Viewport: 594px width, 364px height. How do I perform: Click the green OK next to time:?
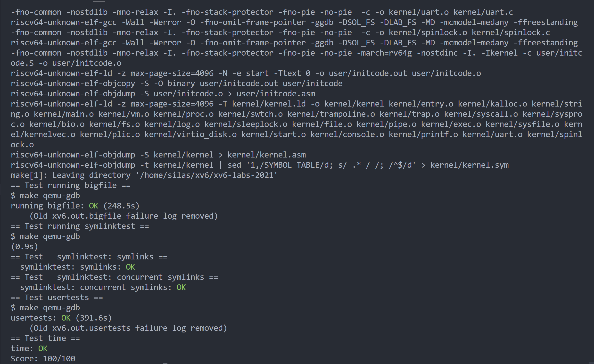(43, 348)
